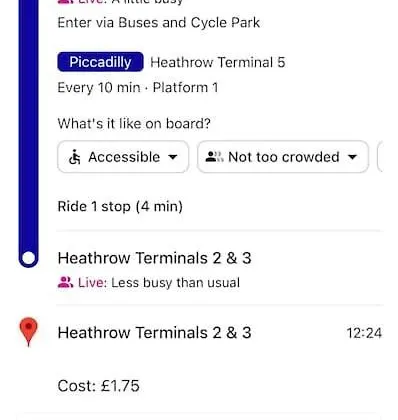Tap the white stop circle on line
The height and width of the screenshot is (420, 398).
(x=28, y=258)
